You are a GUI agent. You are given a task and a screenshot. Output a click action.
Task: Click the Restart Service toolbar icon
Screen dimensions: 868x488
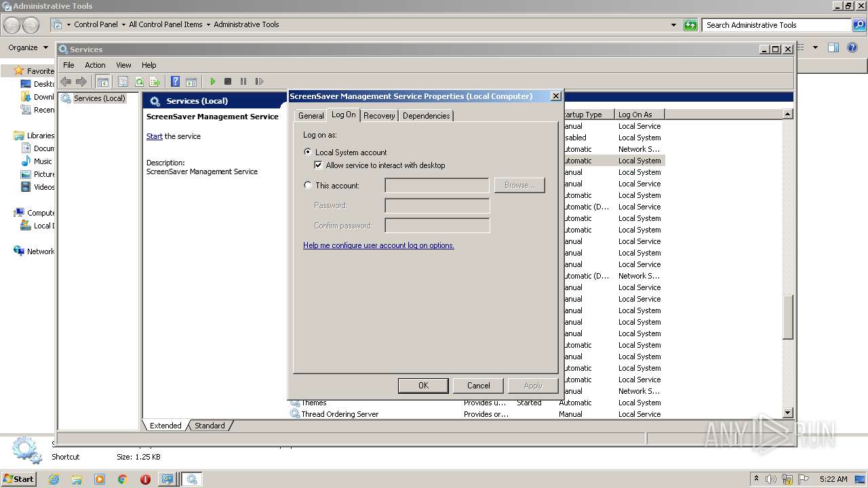pos(259,81)
